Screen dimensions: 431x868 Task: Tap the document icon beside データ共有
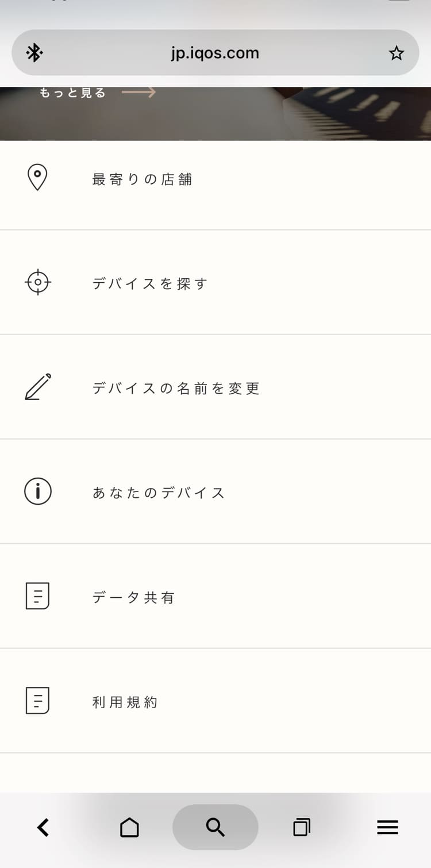pos(38,596)
